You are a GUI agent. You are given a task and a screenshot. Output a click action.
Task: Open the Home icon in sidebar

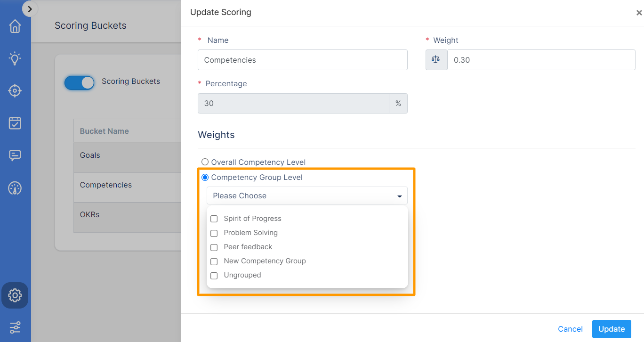tap(15, 26)
